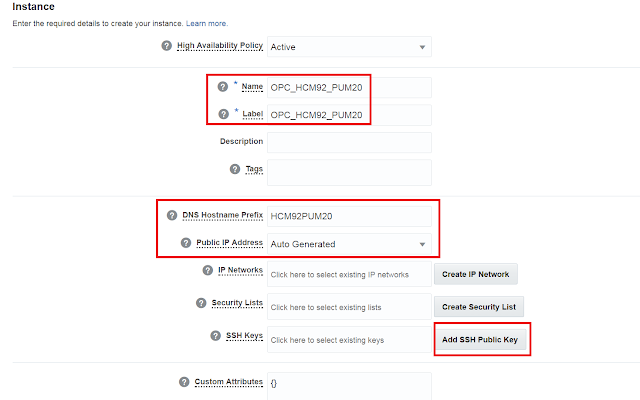Expand Public IP Address dropdown

pyautogui.click(x=349, y=244)
